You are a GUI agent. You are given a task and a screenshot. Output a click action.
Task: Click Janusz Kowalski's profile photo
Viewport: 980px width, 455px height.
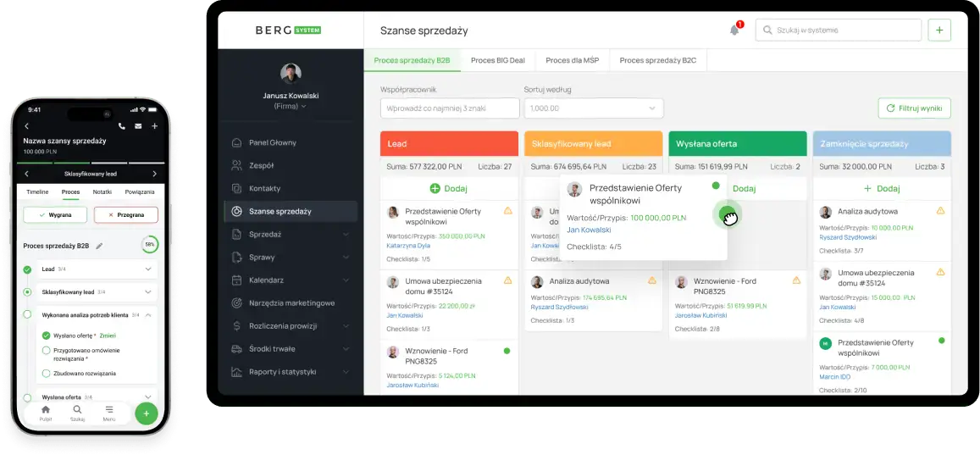click(x=291, y=74)
